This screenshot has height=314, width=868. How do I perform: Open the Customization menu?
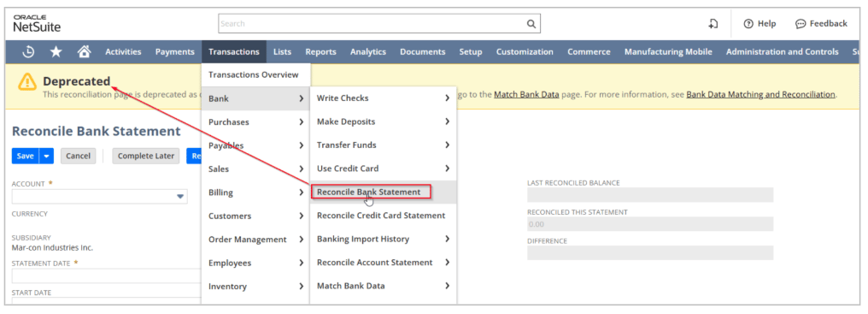pyautogui.click(x=525, y=51)
